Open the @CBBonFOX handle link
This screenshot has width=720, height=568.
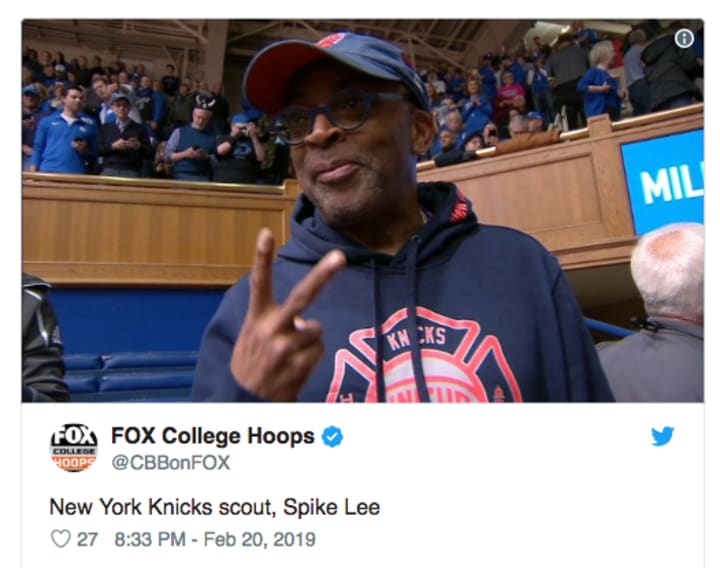click(171, 462)
